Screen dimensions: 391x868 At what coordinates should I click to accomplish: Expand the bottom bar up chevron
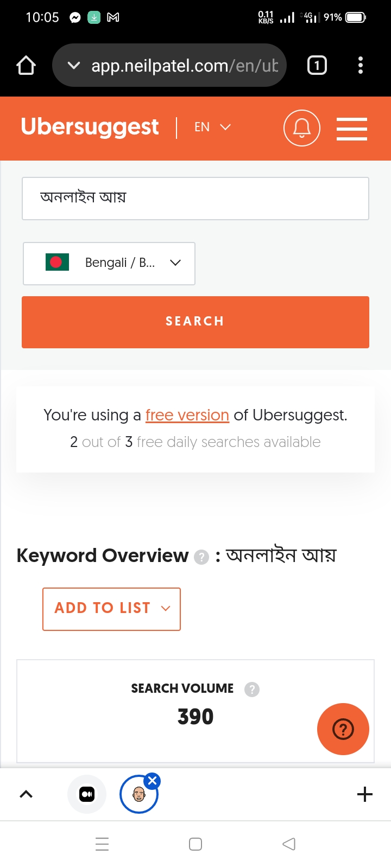click(x=26, y=794)
